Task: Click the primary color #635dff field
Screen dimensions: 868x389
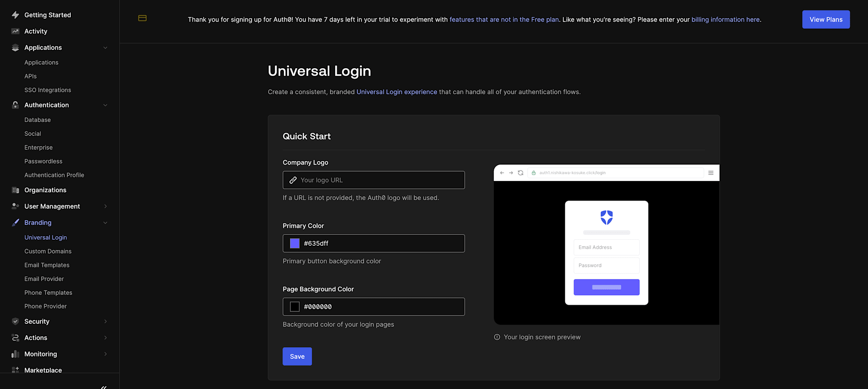Action: (x=374, y=243)
